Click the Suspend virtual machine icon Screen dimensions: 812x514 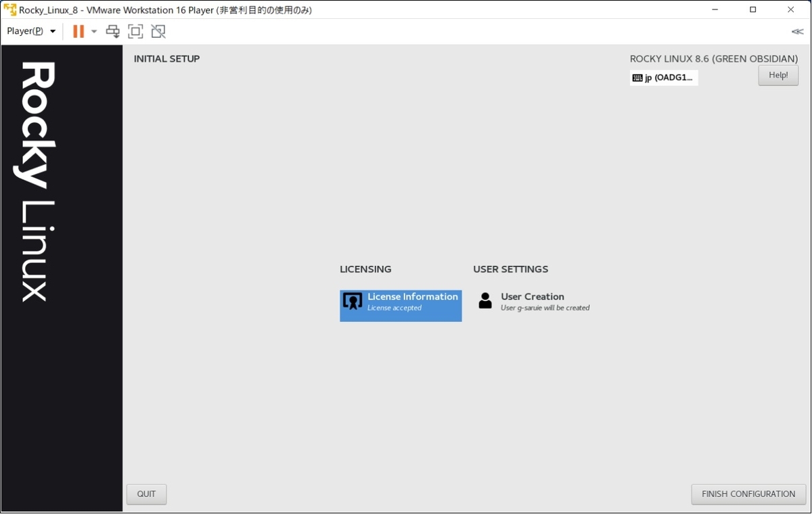78,31
